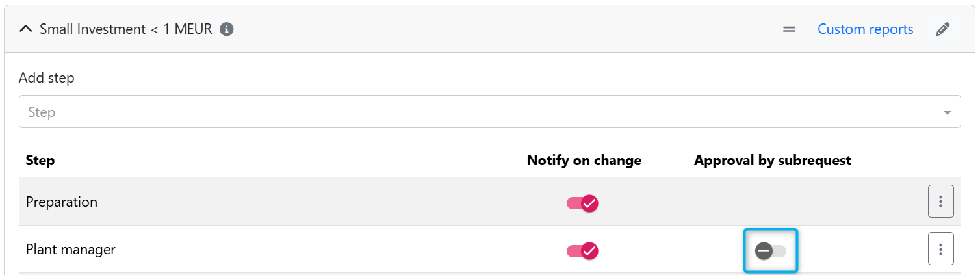Viewport: 980px width, 275px height.
Task: Show info for Small Investment < 1 MEUR
Action: [x=226, y=29]
